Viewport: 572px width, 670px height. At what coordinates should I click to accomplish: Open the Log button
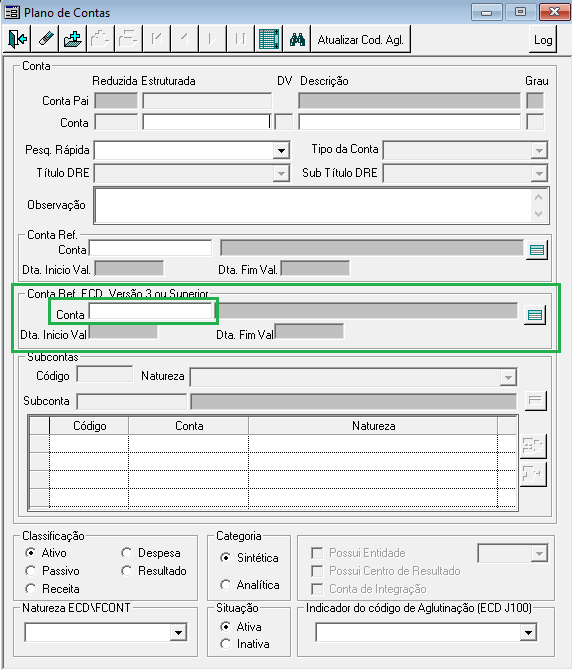[543, 39]
